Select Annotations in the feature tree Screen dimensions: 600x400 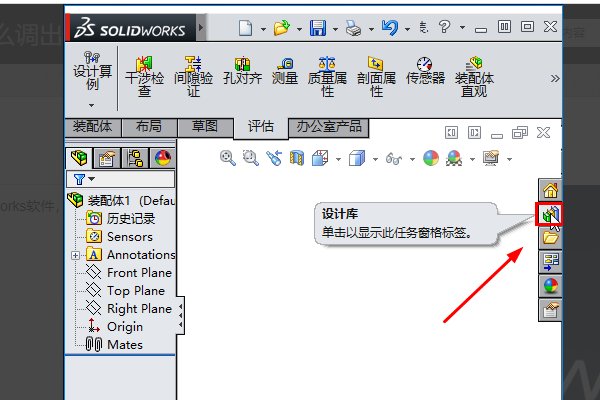(x=130, y=255)
